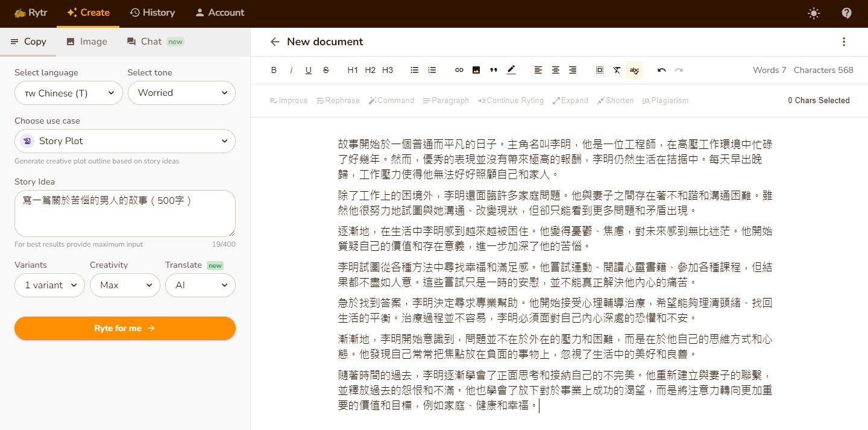Insert a link with the link icon
Viewport: 868px width, 430px height.
pos(459,70)
